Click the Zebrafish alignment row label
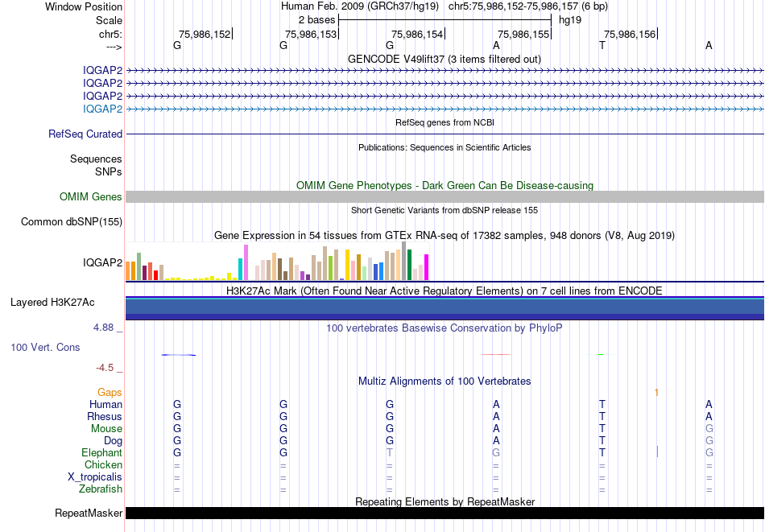The height and width of the screenshot is (532, 765). pos(101,489)
